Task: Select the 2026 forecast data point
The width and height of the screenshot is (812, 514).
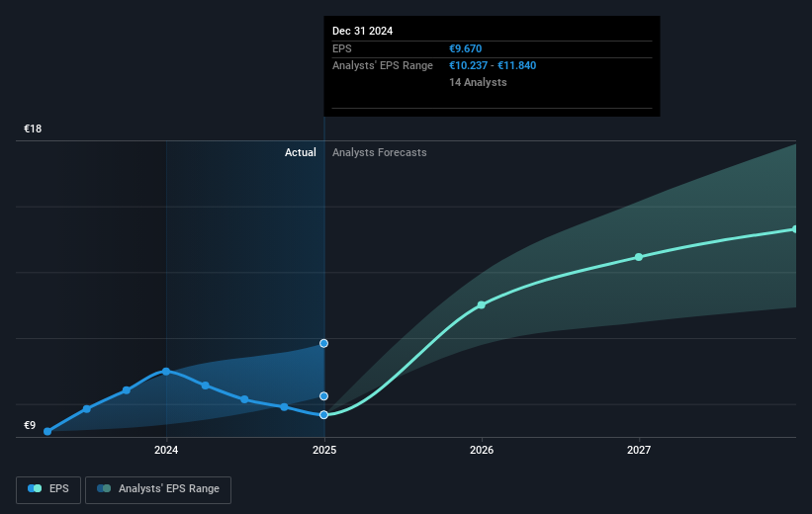Action: pyautogui.click(x=481, y=304)
